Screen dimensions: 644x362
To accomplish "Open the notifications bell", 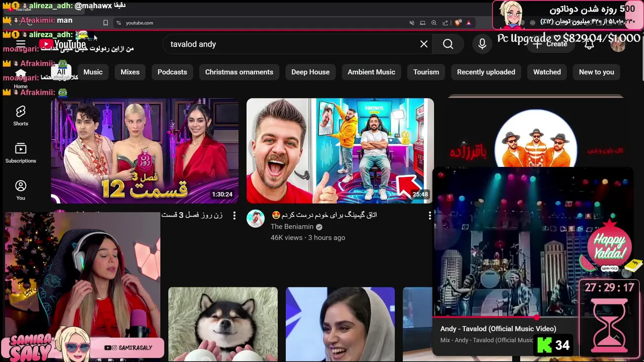I will click(589, 44).
